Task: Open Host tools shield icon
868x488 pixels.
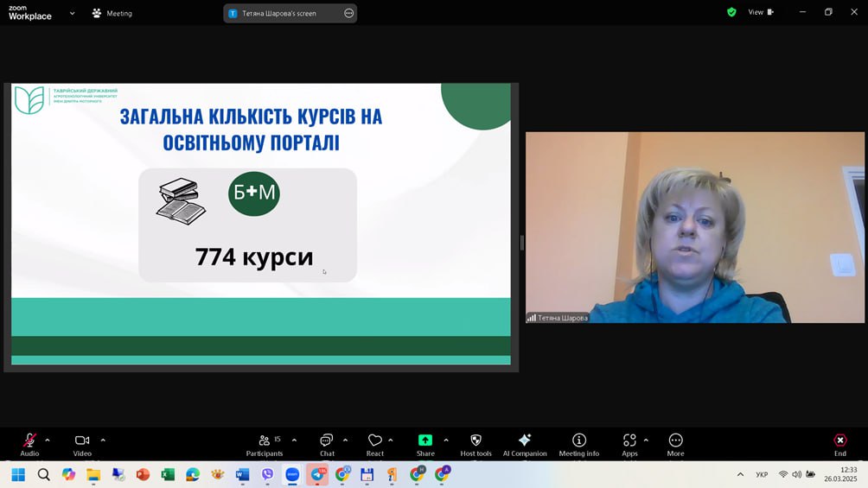Action: click(x=475, y=441)
